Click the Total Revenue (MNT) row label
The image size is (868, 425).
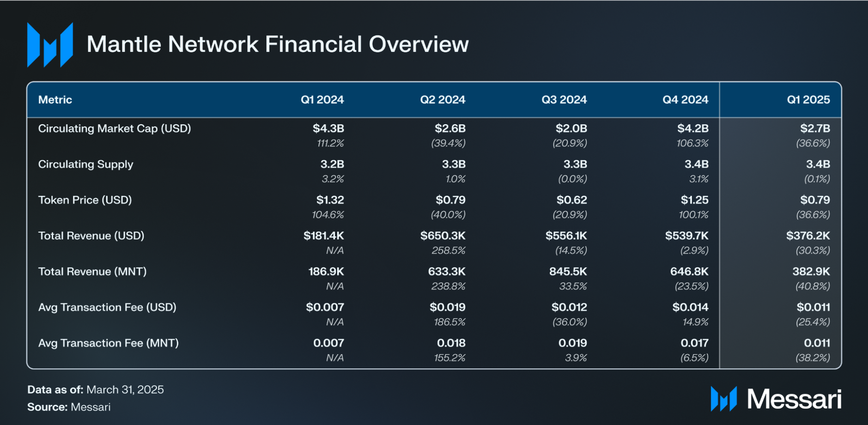pyautogui.click(x=92, y=272)
